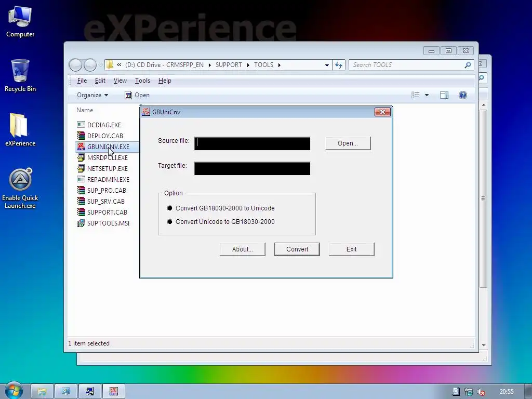Image resolution: width=532 pixels, height=399 pixels.
Task: Click the DEPLOY.CAB archive icon
Action: (81, 136)
